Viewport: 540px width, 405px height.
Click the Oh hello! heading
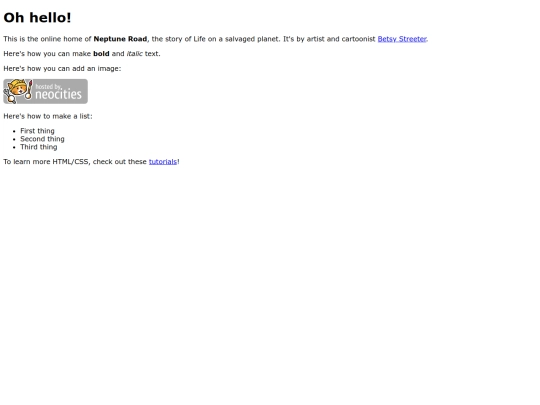pyautogui.click(x=37, y=18)
